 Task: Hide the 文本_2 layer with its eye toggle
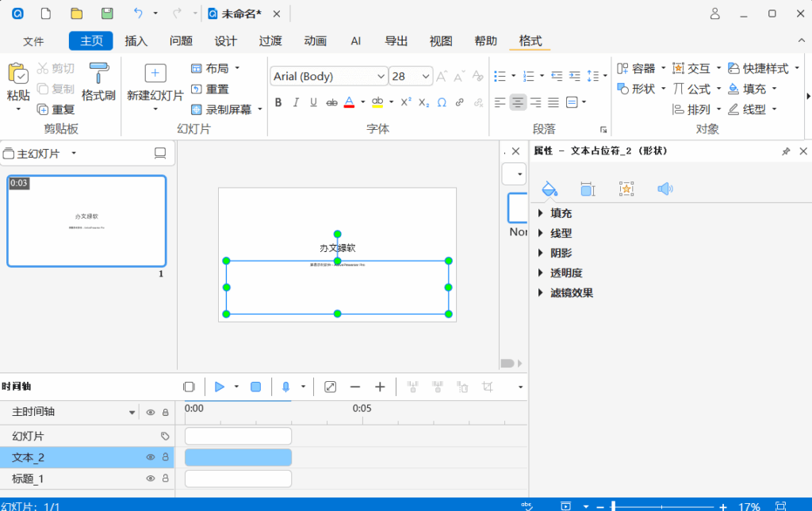pos(151,456)
